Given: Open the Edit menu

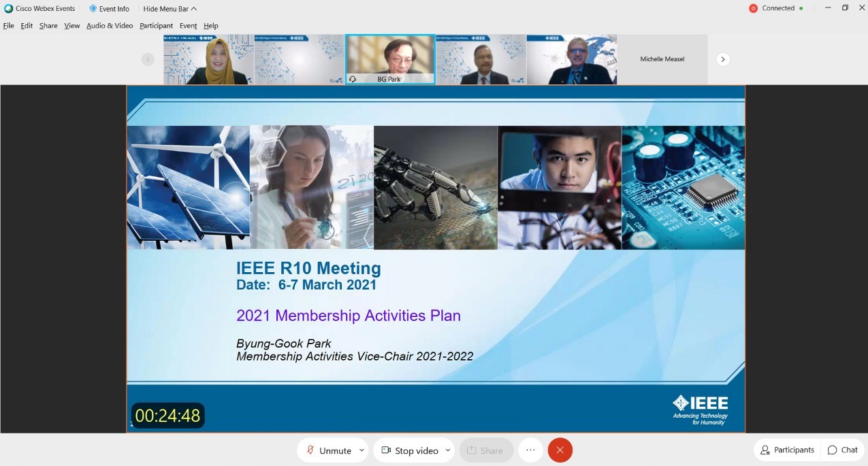Looking at the screenshot, I should pos(27,26).
